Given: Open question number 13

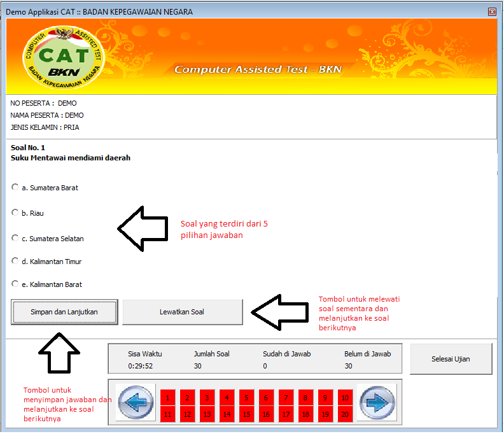Looking at the screenshot, I should [x=207, y=414].
